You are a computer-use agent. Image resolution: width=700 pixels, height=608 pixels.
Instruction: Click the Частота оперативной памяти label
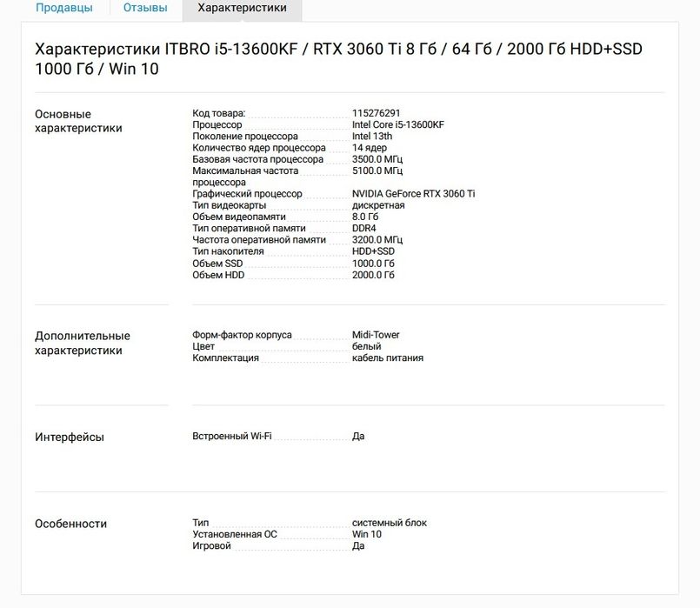point(259,240)
